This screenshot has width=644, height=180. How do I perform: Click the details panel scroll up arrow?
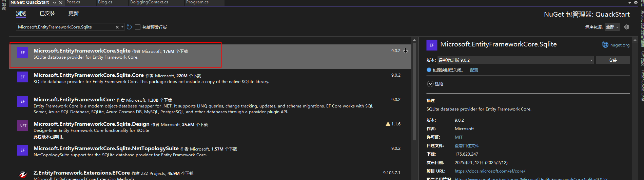tap(635, 40)
